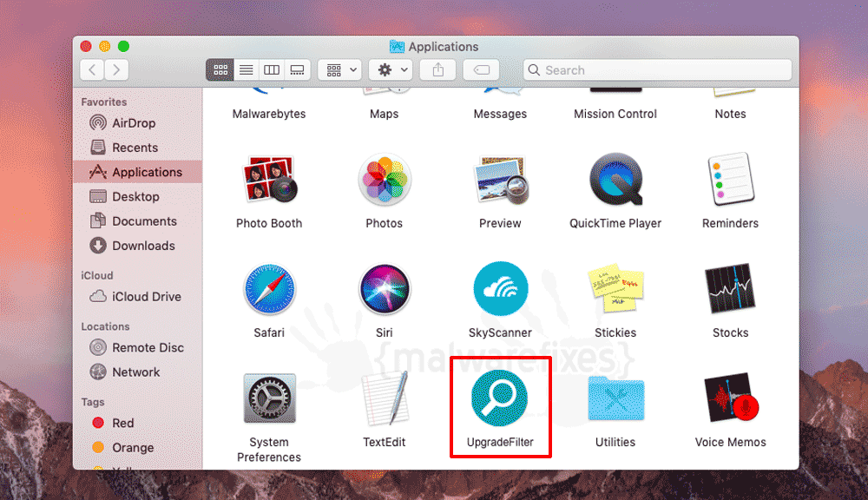Switch to gallery view

(x=297, y=69)
